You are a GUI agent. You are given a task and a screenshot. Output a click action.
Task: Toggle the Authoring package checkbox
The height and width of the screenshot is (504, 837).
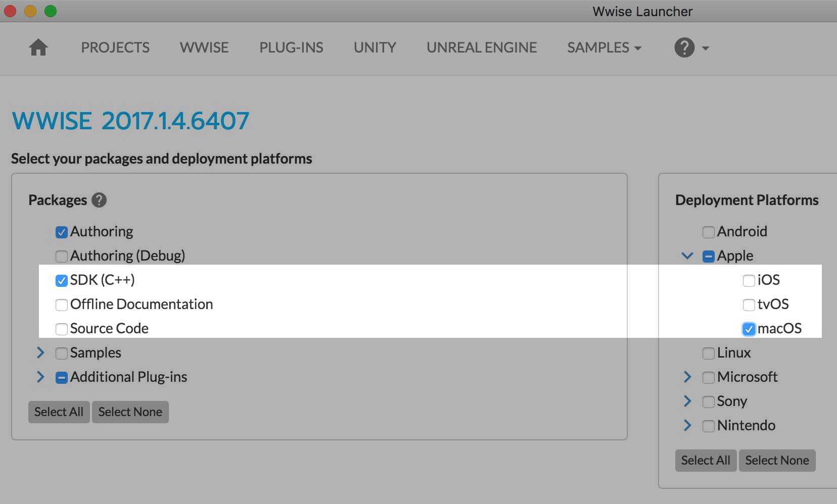pos(62,232)
